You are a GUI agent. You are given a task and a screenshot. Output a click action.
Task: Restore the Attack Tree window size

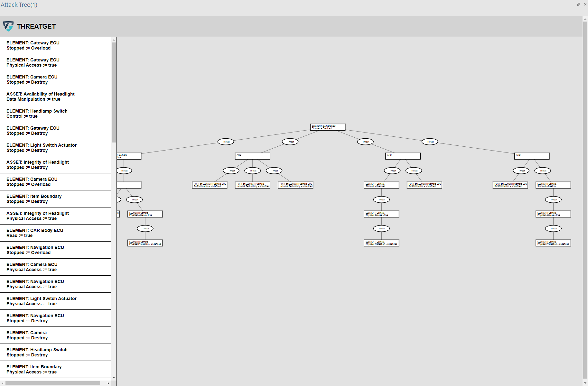coord(578,5)
